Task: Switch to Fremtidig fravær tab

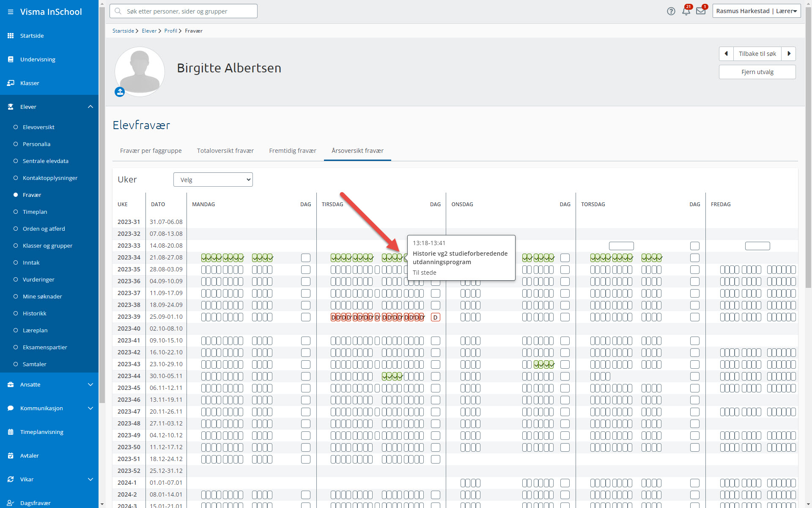Action: tap(293, 151)
